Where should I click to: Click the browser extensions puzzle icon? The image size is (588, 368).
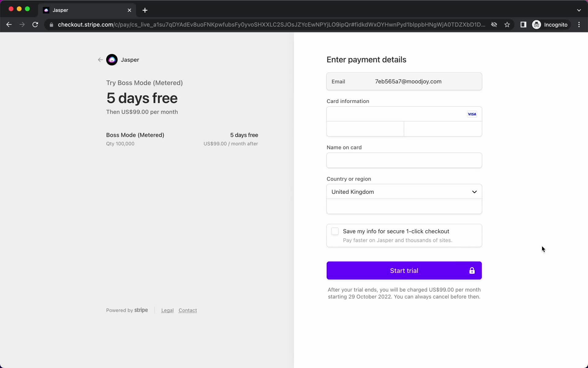pyautogui.click(x=523, y=25)
